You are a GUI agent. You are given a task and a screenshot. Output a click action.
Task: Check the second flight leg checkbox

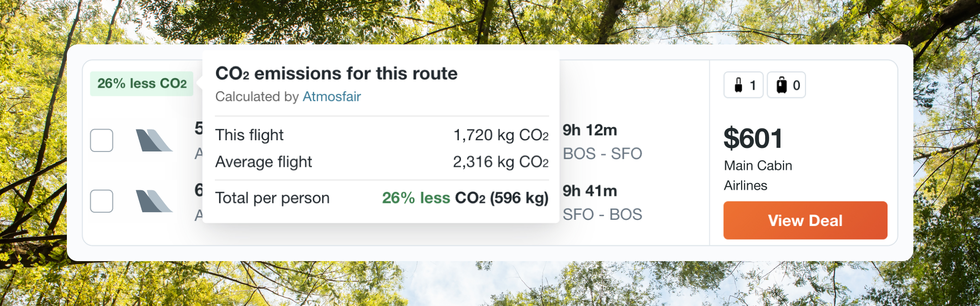pos(102,201)
